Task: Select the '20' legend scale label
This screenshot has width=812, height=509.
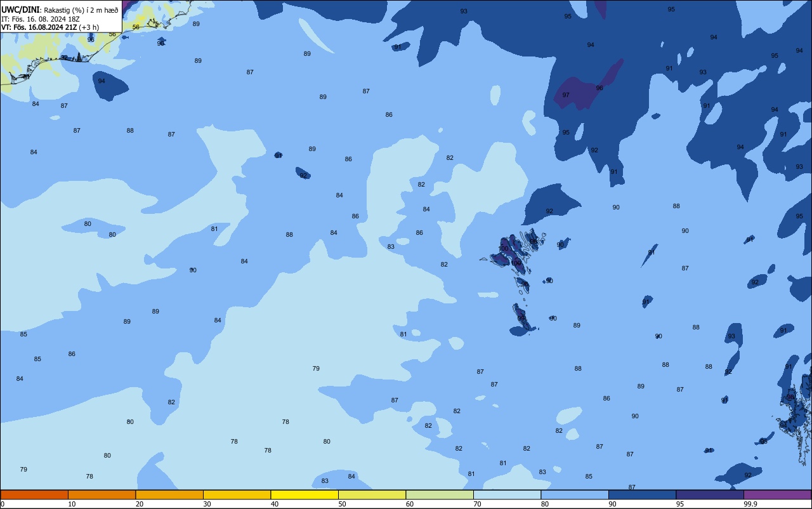Action: pyautogui.click(x=140, y=504)
